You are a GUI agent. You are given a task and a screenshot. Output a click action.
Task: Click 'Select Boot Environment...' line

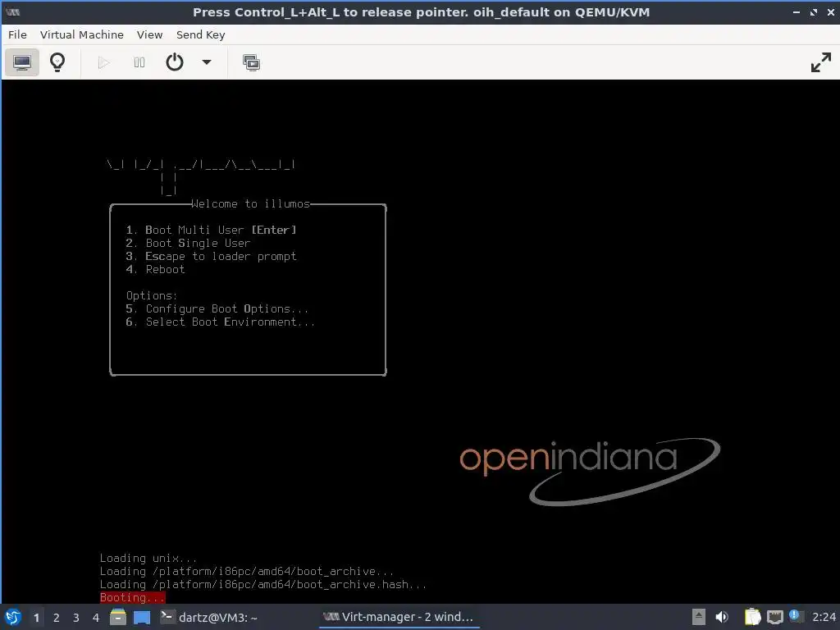220,322
